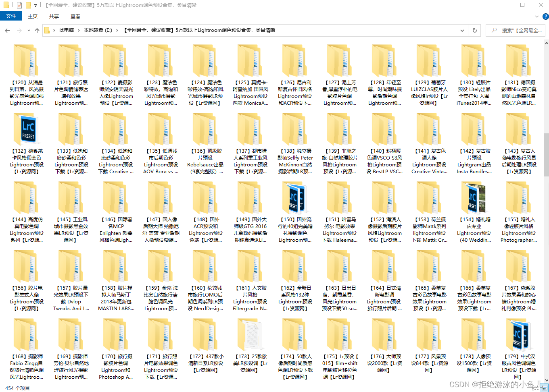This screenshot has height=392, width=549.
Task: Select the [158] 胶片模拟大师马斯丁 folder icon
Action: pyautogui.click(x=116, y=266)
